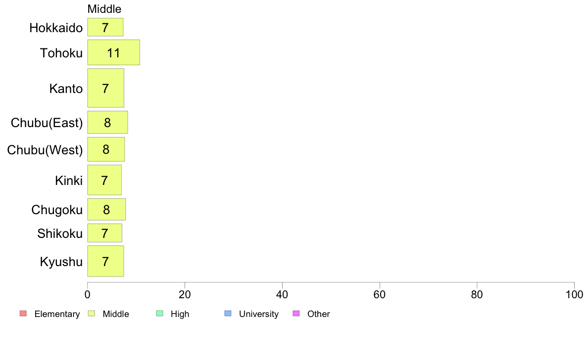
Task: Click the magenta Other legend swatch
Action: (x=296, y=314)
